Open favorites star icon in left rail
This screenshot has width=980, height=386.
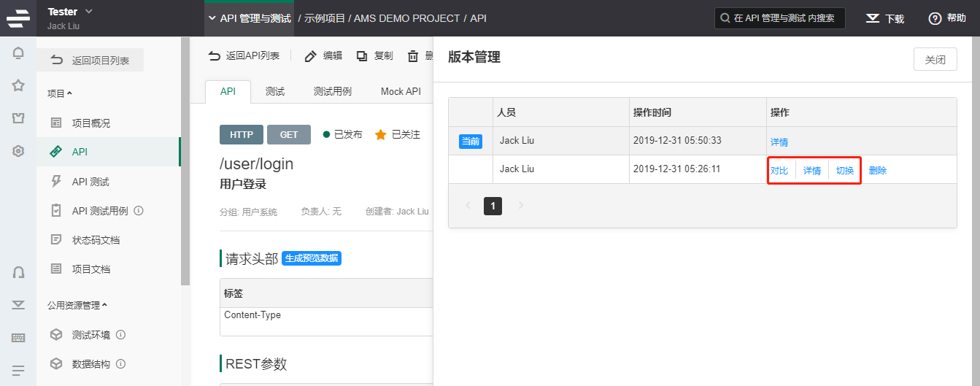(x=18, y=85)
